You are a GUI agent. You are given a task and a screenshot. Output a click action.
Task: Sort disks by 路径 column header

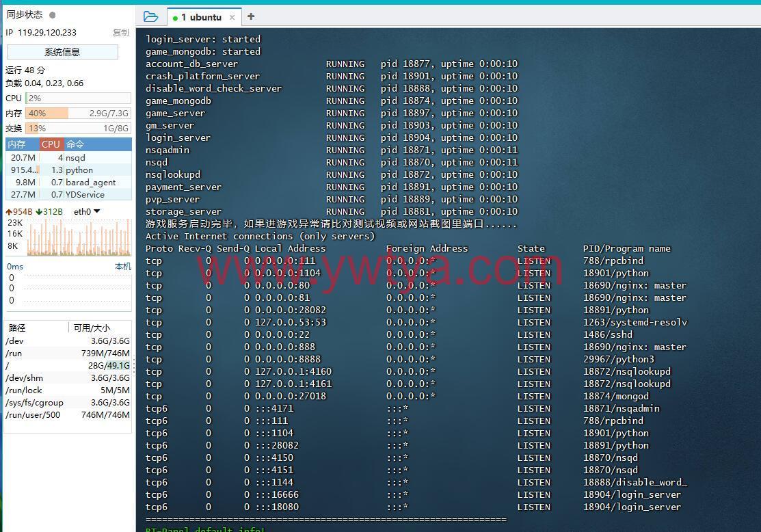[17, 328]
